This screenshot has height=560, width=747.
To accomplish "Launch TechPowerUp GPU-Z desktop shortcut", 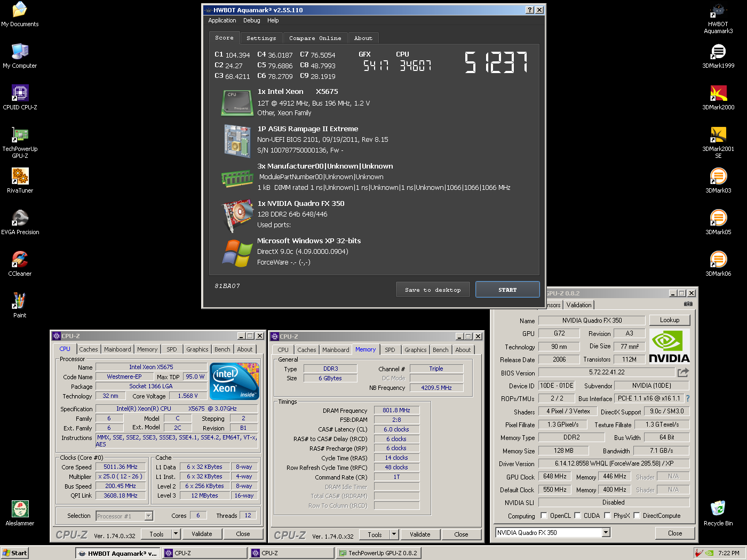I will 20,142.
